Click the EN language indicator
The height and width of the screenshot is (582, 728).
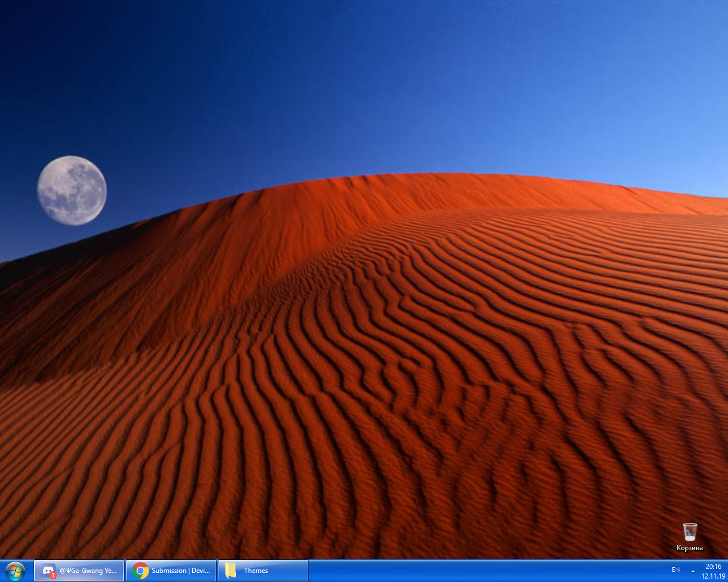pyautogui.click(x=676, y=569)
